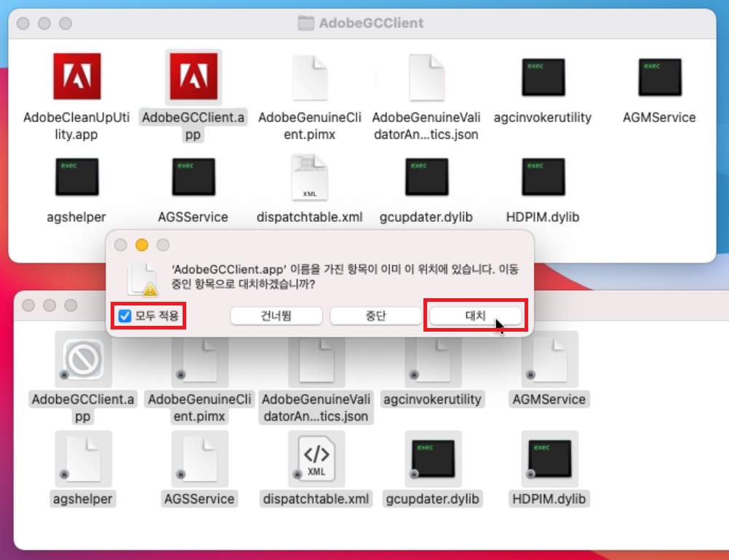This screenshot has width=729, height=560.
Task: Select agshelper exec icon in top window
Action: [76, 177]
